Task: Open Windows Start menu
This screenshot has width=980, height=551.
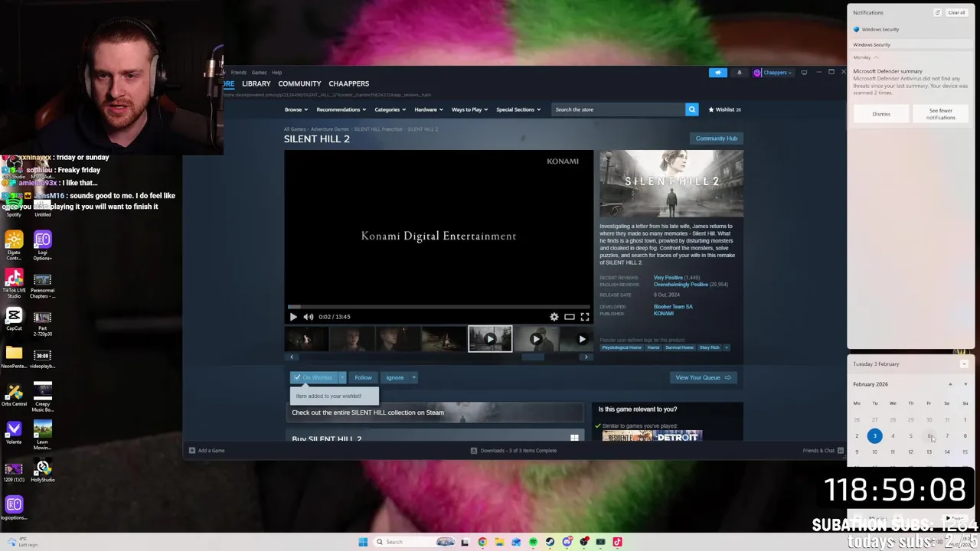Action: point(363,542)
